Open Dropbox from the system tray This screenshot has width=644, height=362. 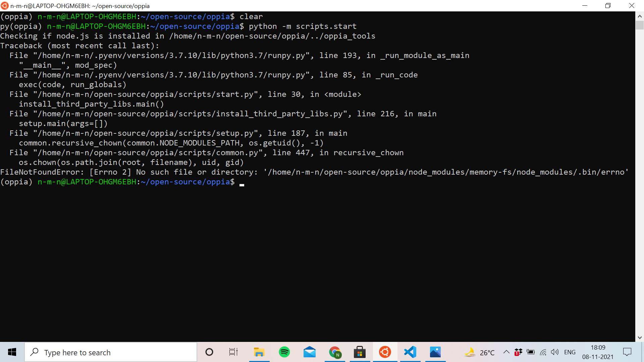tap(519, 352)
